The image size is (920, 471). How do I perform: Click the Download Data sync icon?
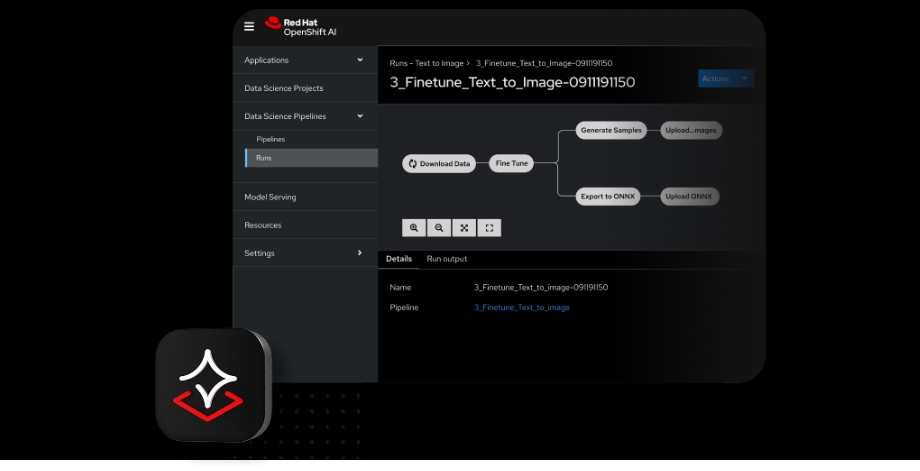[412, 164]
